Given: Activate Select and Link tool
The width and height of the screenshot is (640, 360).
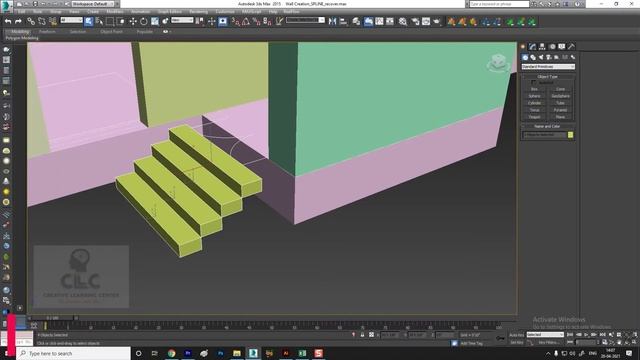Looking at the screenshot, I should [31, 21].
